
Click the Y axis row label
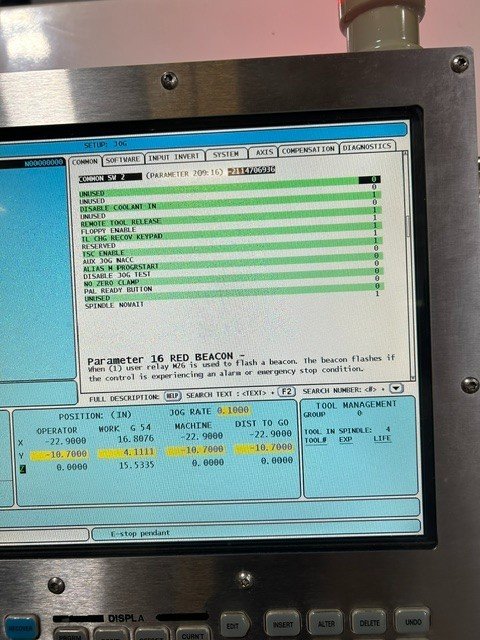(21, 456)
